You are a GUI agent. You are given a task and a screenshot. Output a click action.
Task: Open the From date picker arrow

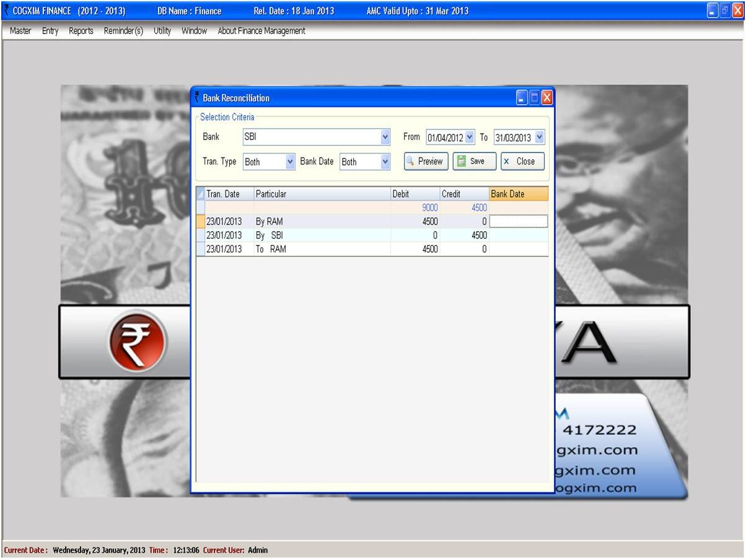[x=470, y=137]
